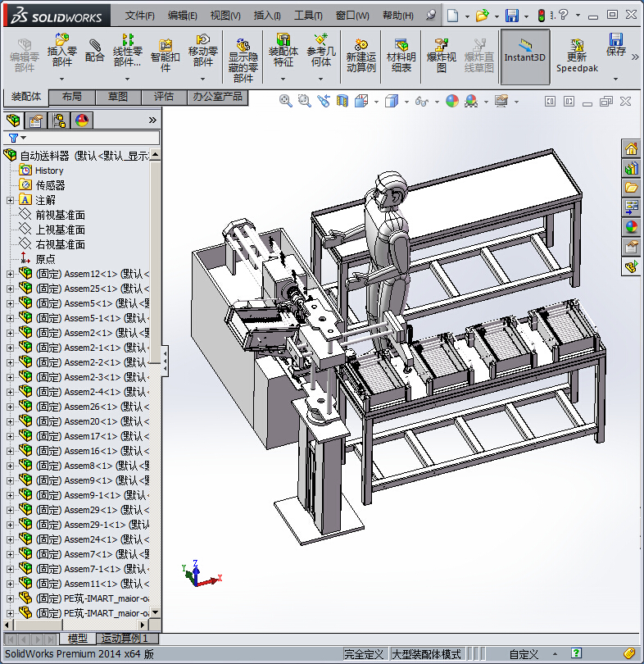Open dropdown arrow under 装配体特征
Viewport: 644px width, 664px height.
[x=283, y=79]
